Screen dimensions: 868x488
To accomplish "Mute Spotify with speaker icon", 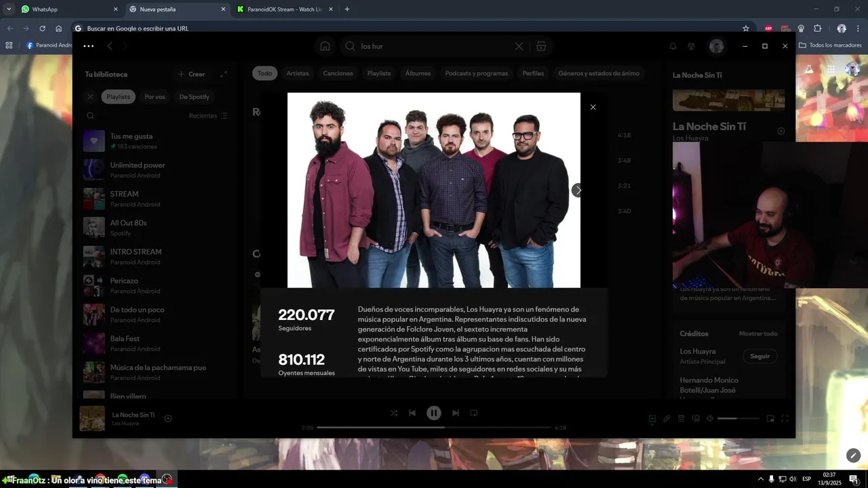I will [x=710, y=419].
